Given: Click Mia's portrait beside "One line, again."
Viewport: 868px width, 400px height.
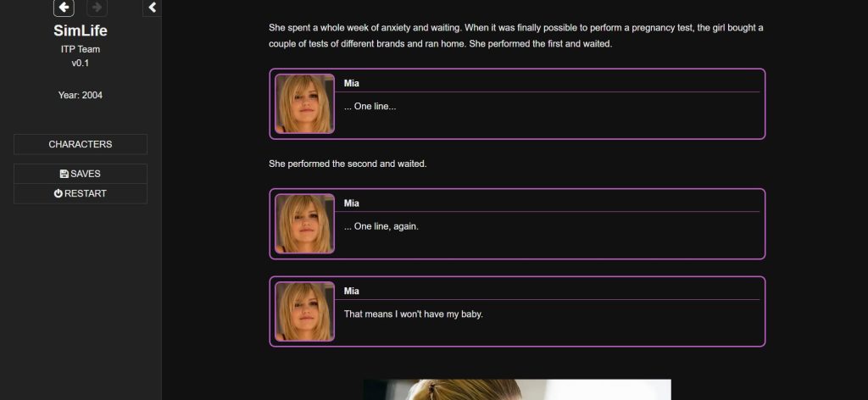Looking at the screenshot, I should (305, 224).
